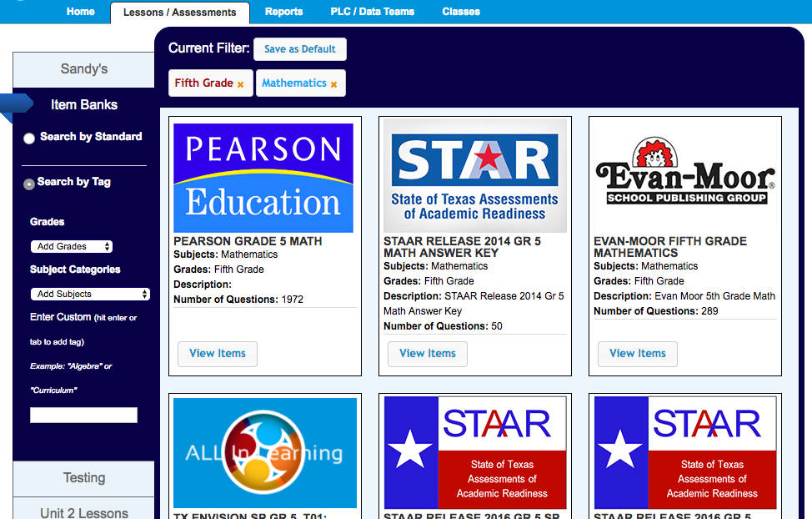Viewport: 812px width, 519px height.
Task: Select the Search by Standard radio button
Action: tap(29, 139)
